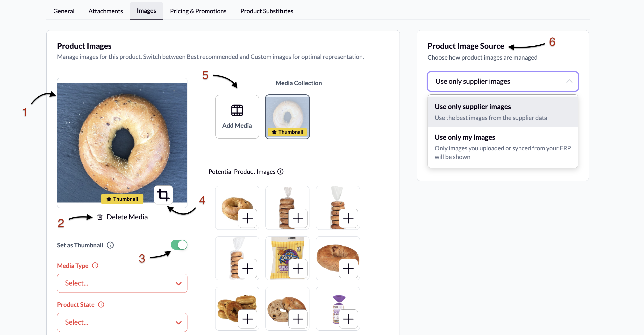Click the Product State info icon
This screenshot has width=644, height=335.
(x=101, y=305)
